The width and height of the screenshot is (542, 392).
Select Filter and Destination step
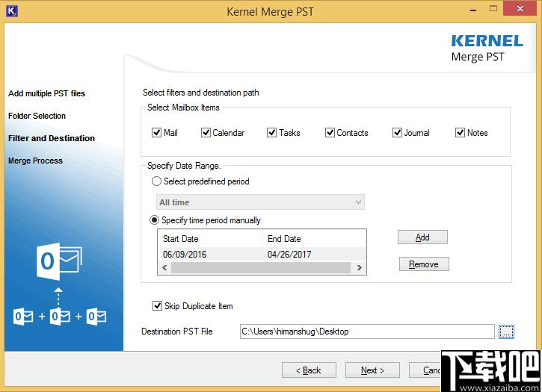tap(52, 138)
